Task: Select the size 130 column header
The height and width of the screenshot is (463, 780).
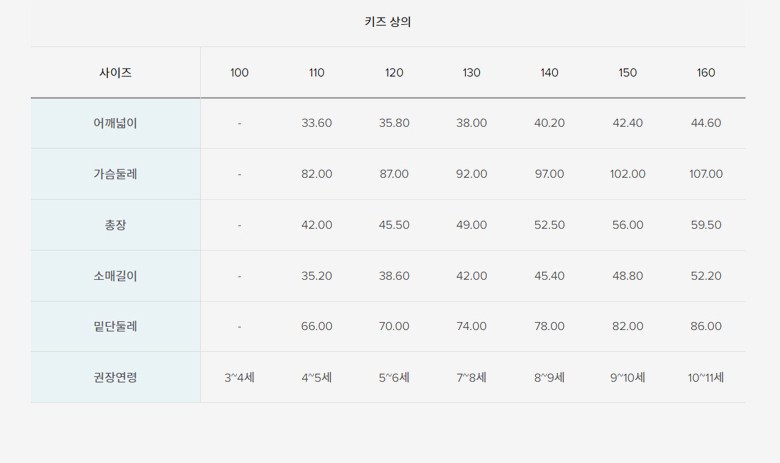Action: (472, 73)
